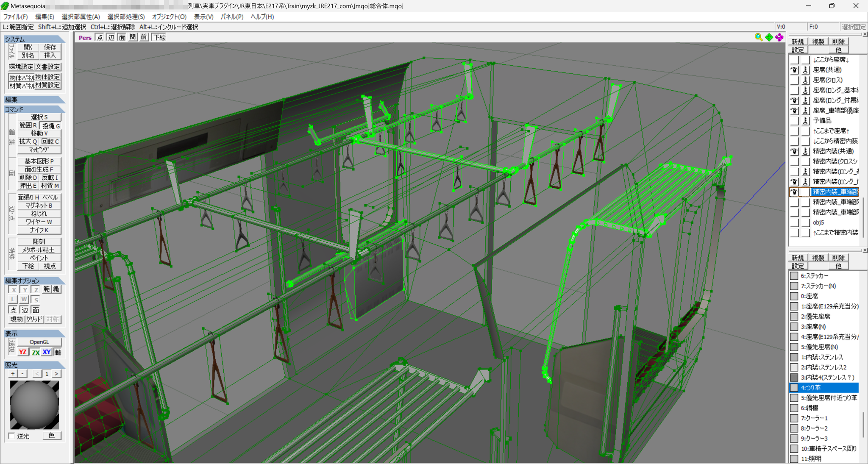The image size is (868, 464).
Task: Click the ZX axis view button
Action: click(x=35, y=352)
